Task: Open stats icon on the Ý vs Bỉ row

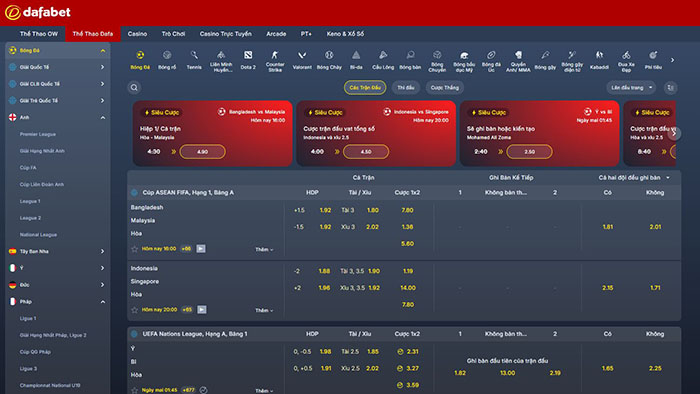Action: click(203, 390)
